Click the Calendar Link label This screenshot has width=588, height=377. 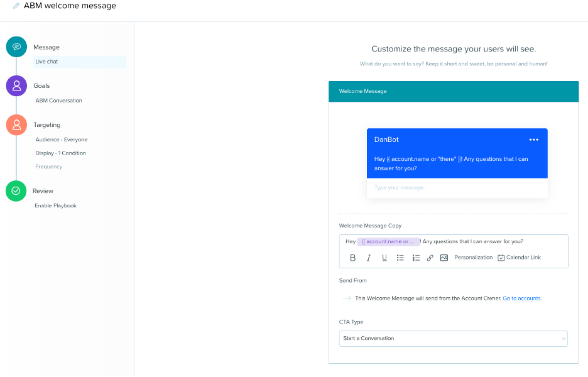pos(523,258)
